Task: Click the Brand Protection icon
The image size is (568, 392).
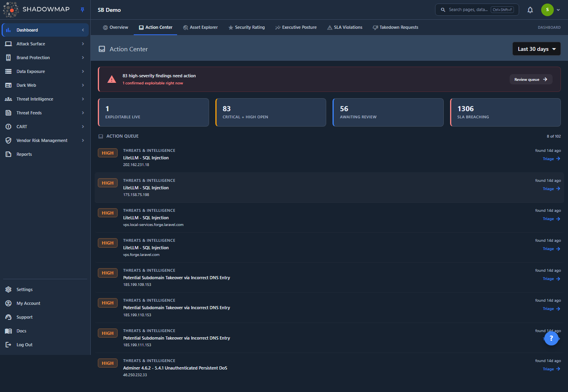Action: coord(8,58)
